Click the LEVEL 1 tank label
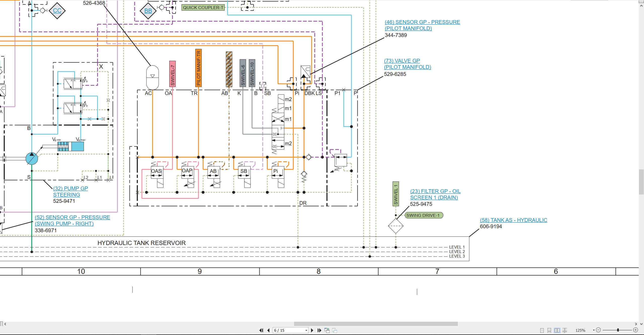The width and height of the screenshot is (644, 335). [x=457, y=247]
